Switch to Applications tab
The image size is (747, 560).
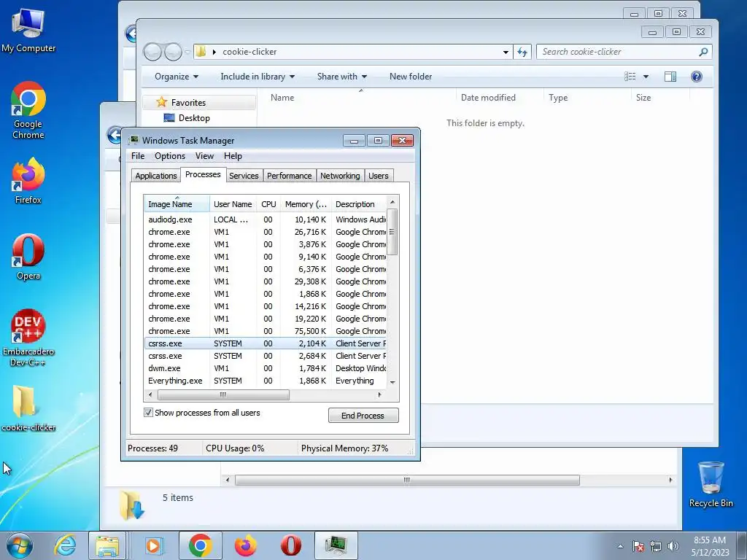point(156,176)
